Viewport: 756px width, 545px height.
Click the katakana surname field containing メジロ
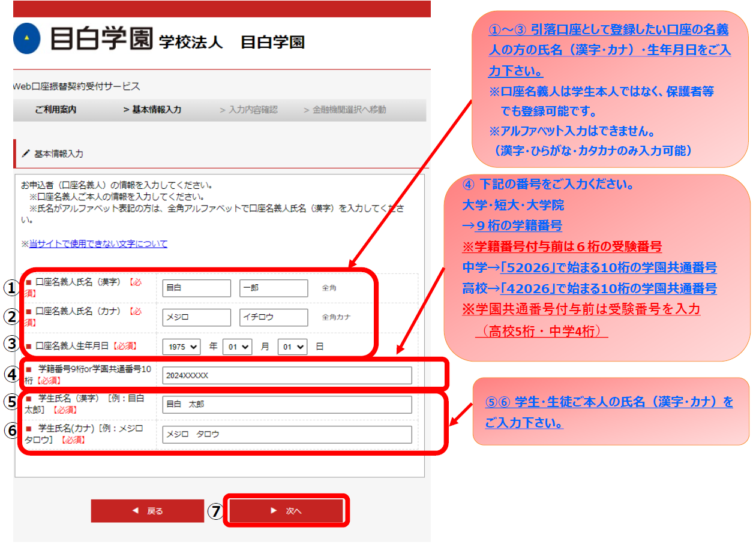tap(196, 317)
